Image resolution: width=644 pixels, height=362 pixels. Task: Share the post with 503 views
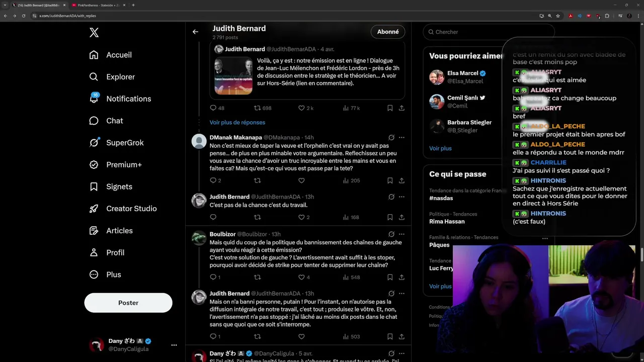(x=401, y=336)
